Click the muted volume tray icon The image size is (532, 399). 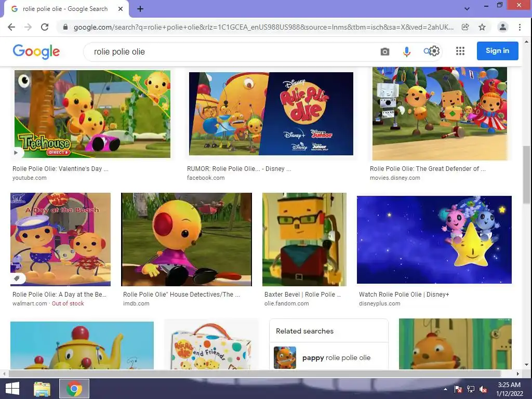tap(483, 389)
